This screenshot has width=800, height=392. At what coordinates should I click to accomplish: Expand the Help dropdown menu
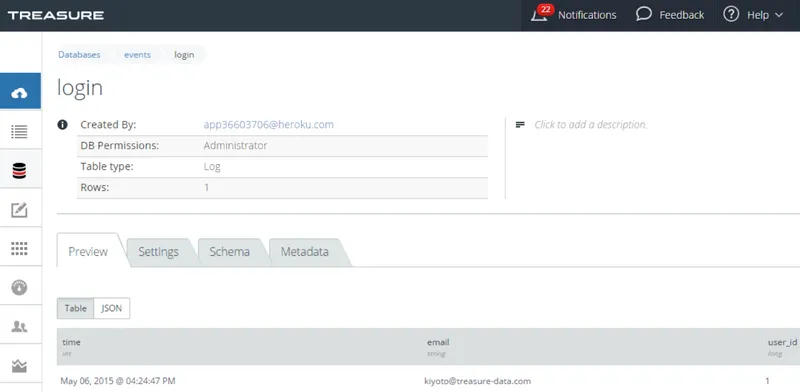pyautogui.click(x=753, y=15)
